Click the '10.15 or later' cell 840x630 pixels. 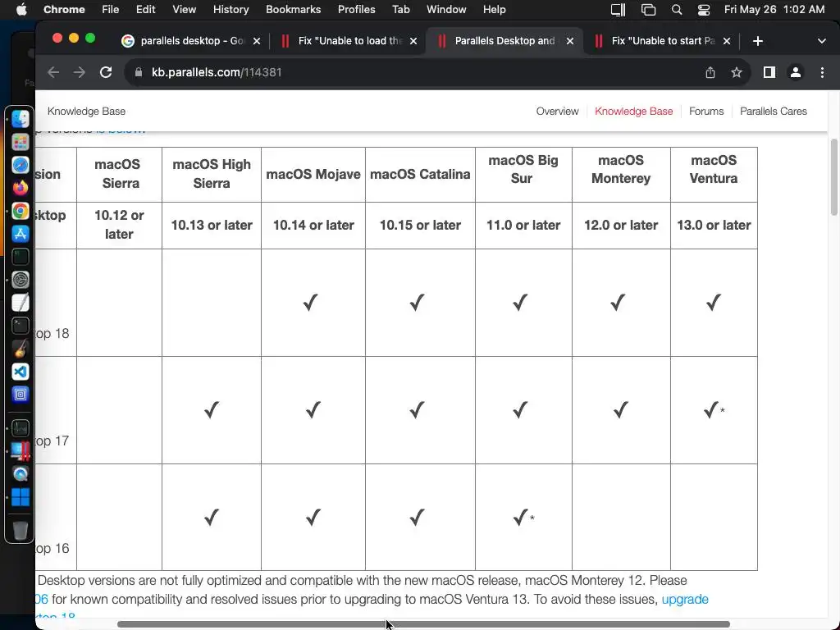coord(420,225)
